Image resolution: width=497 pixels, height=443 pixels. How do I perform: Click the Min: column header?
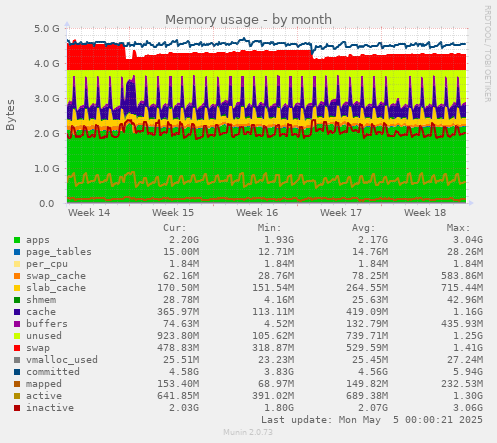tap(269, 228)
